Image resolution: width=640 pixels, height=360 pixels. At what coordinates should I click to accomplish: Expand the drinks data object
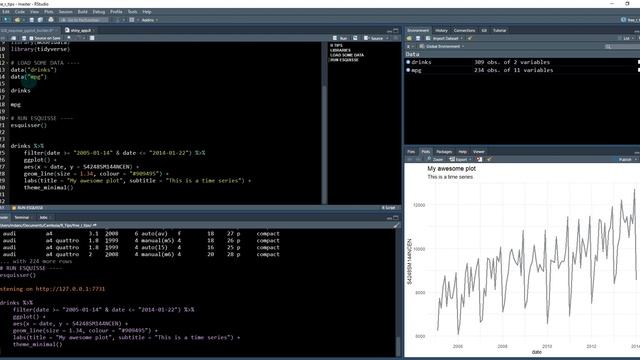coord(408,62)
